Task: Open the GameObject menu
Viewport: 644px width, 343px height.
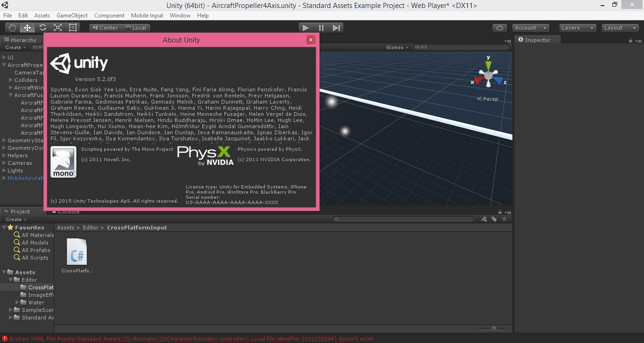Action: click(x=72, y=16)
